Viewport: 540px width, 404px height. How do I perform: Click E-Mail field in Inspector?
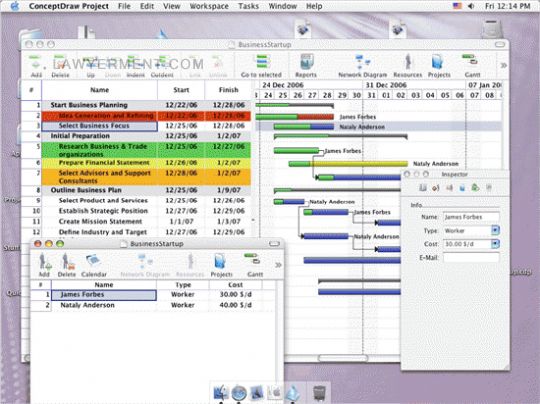[471, 258]
